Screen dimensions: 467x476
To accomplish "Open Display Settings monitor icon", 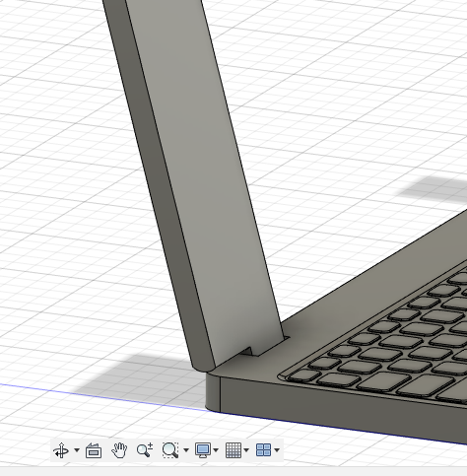I will pos(203,450).
